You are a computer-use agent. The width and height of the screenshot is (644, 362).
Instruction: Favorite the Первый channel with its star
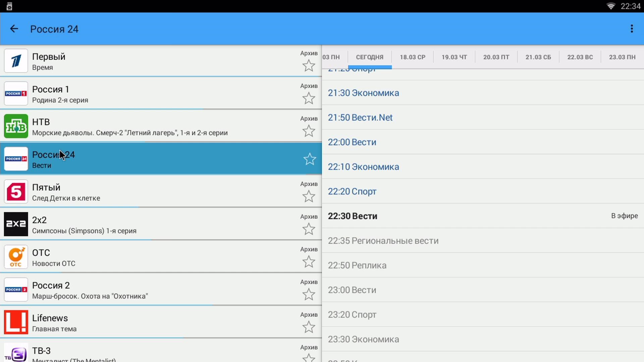(x=309, y=66)
